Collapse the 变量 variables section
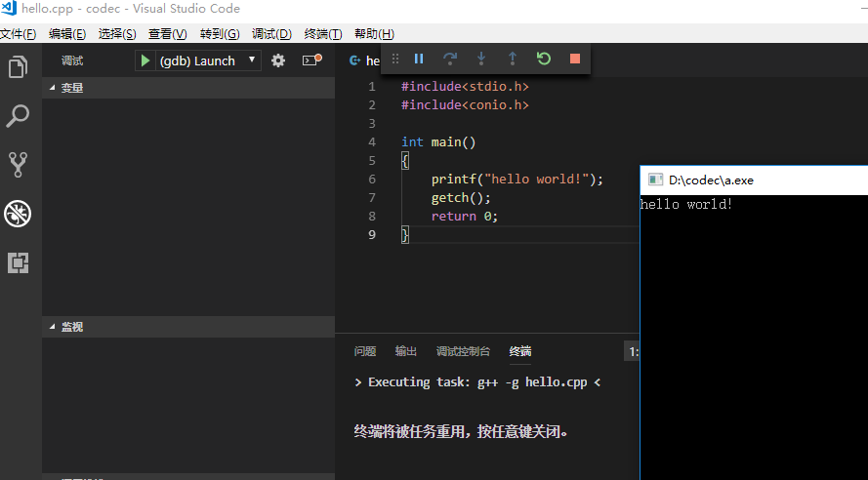The height and width of the screenshot is (480, 868). click(x=188, y=88)
